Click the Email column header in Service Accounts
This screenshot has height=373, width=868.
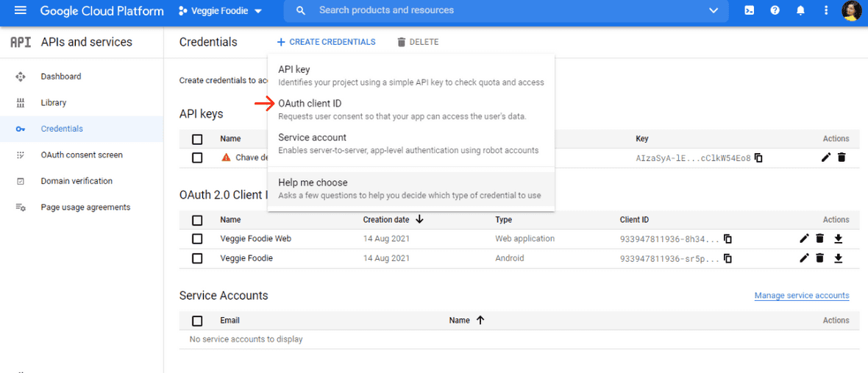pos(230,321)
